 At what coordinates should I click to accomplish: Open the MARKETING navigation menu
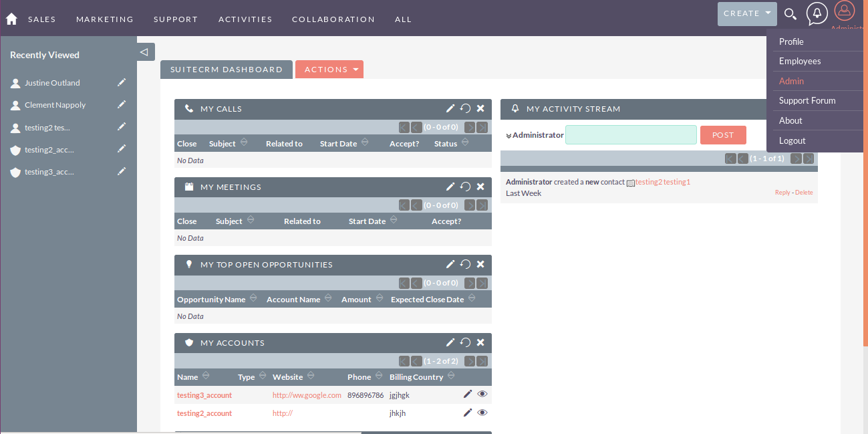pos(105,19)
